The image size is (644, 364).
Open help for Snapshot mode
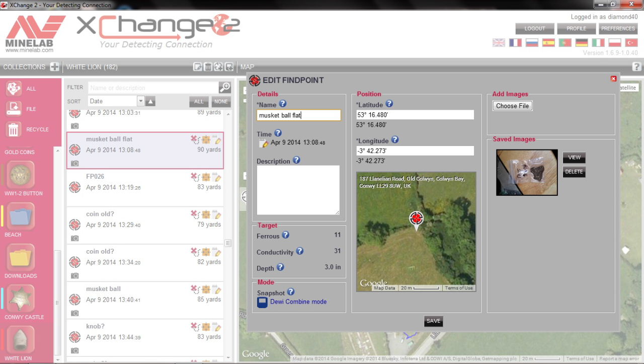(x=290, y=292)
